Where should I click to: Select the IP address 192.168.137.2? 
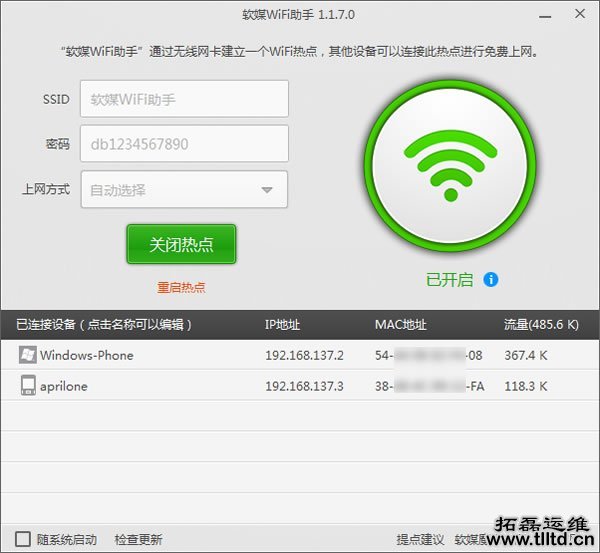[305, 356]
